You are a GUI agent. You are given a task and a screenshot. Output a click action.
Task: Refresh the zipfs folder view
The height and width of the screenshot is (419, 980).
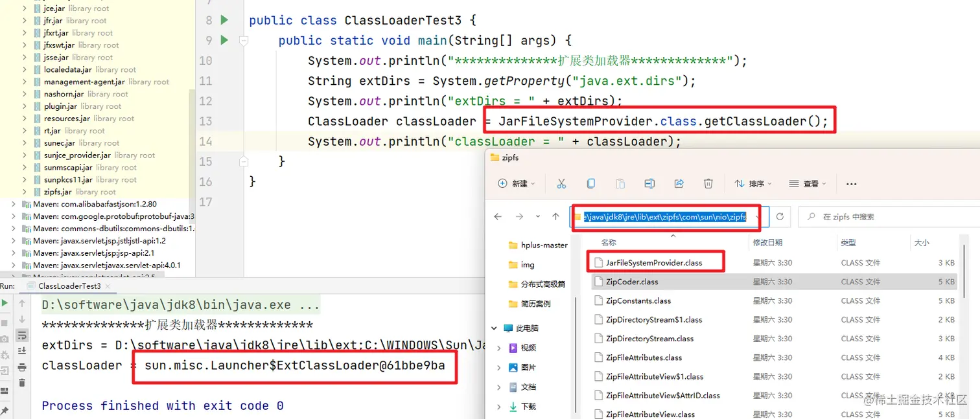pyautogui.click(x=780, y=217)
